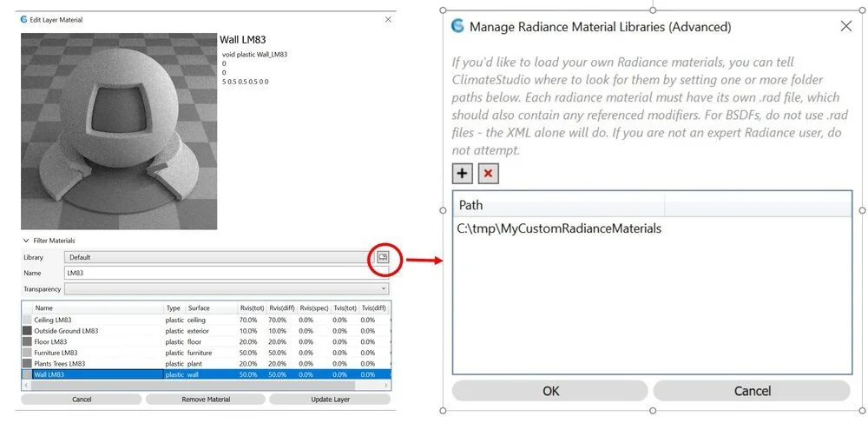The image size is (868, 423).
Task: Add a new folder path with plus button
Action: point(462,174)
